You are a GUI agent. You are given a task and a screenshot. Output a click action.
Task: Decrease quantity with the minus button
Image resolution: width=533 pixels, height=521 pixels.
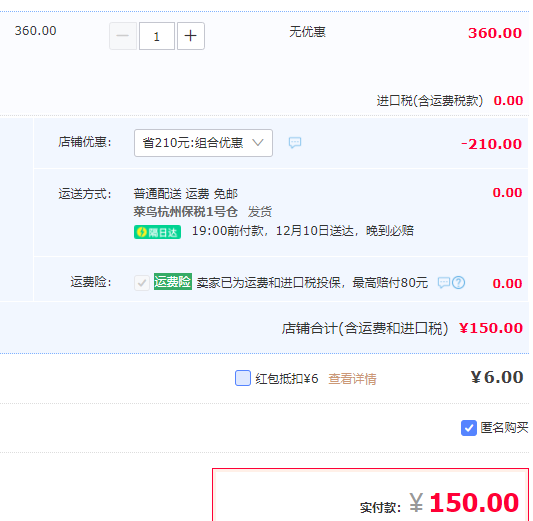pyautogui.click(x=123, y=36)
